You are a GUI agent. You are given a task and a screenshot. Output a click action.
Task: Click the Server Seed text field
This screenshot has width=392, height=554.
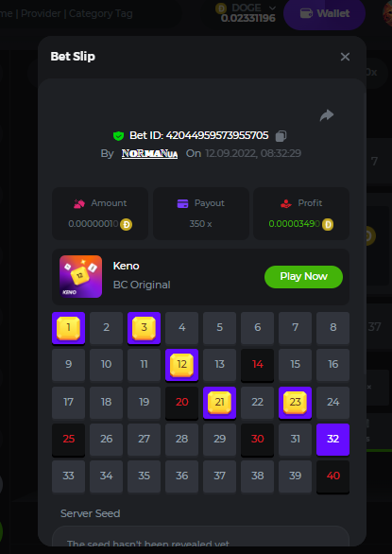coord(200,536)
